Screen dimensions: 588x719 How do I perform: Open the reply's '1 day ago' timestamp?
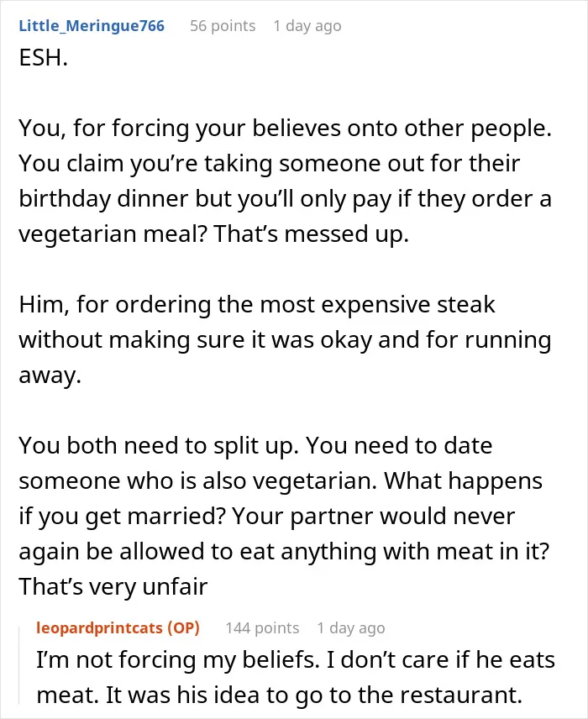point(351,627)
